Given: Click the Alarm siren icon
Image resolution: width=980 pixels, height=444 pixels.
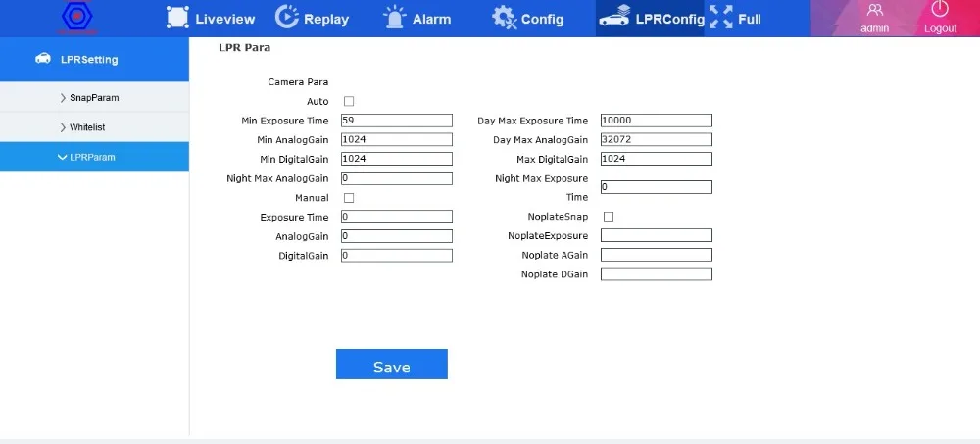Looking at the screenshot, I should click(394, 18).
